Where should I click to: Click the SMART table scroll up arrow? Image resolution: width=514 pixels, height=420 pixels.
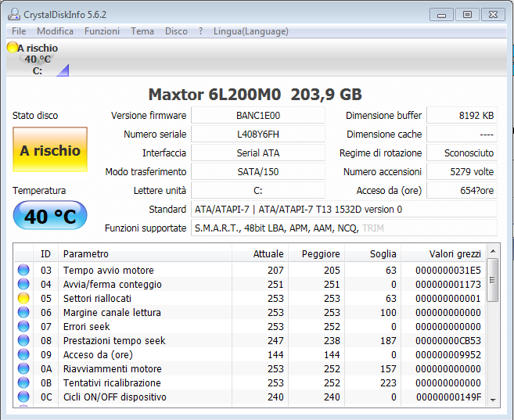[493, 251]
